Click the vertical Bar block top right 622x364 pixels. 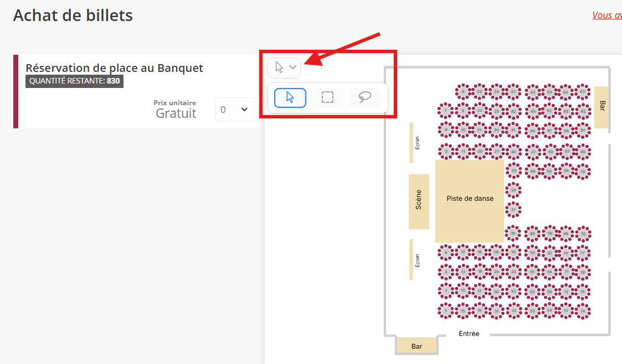pos(602,107)
